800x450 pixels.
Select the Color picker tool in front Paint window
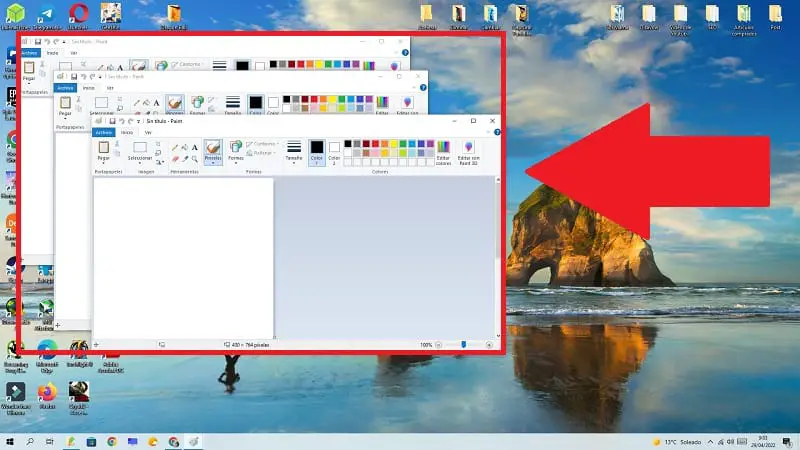coord(185,159)
